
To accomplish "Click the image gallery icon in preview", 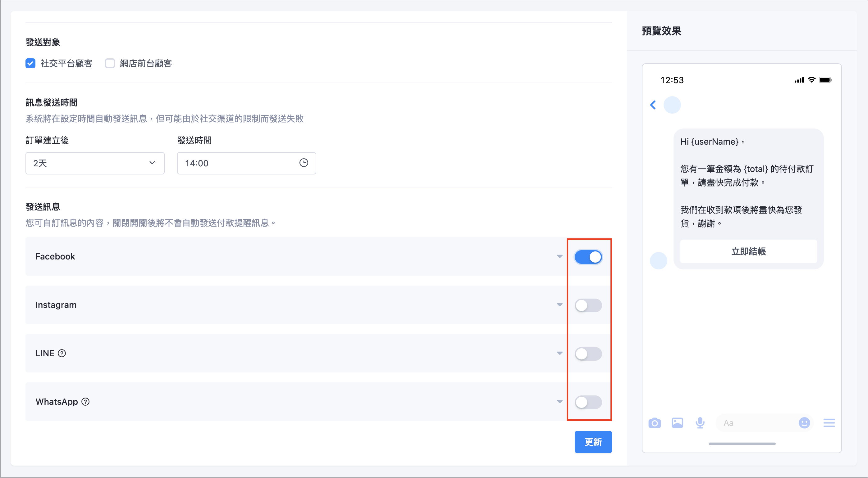I will click(x=677, y=423).
